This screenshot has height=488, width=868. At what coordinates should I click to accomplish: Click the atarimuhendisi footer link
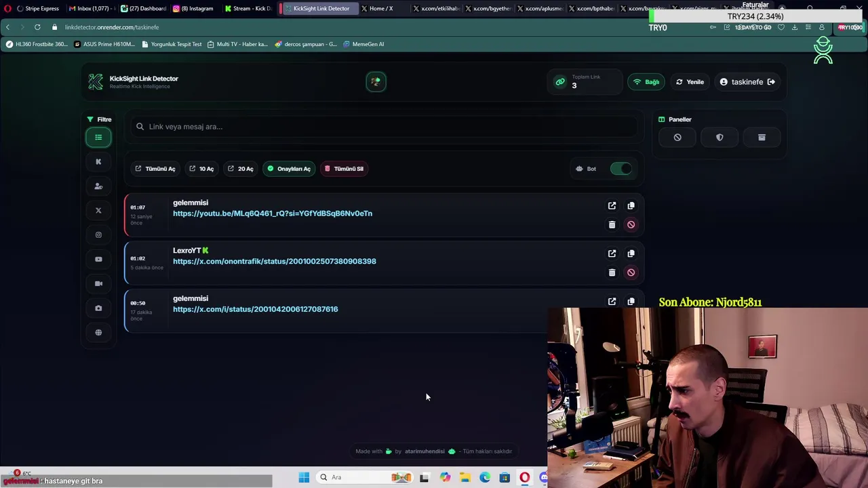[425, 451]
